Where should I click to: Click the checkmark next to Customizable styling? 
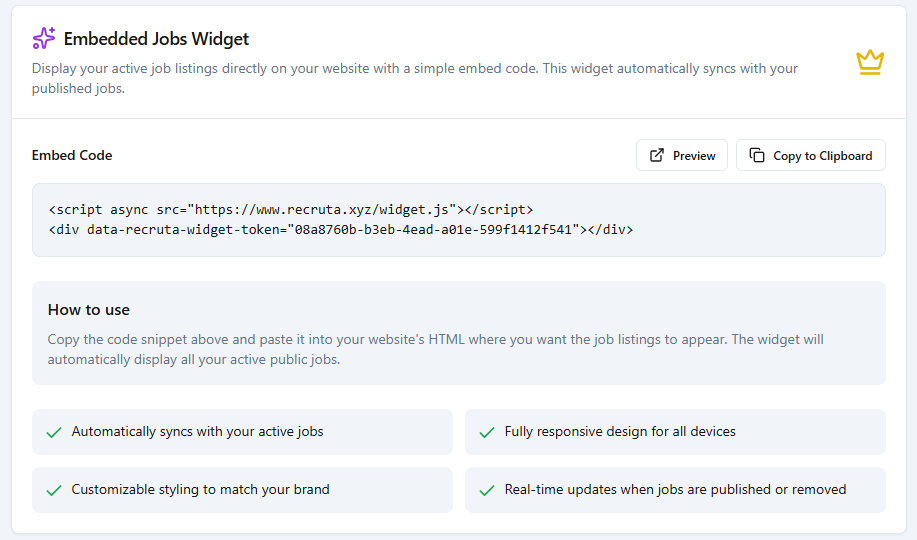(x=54, y=490)
